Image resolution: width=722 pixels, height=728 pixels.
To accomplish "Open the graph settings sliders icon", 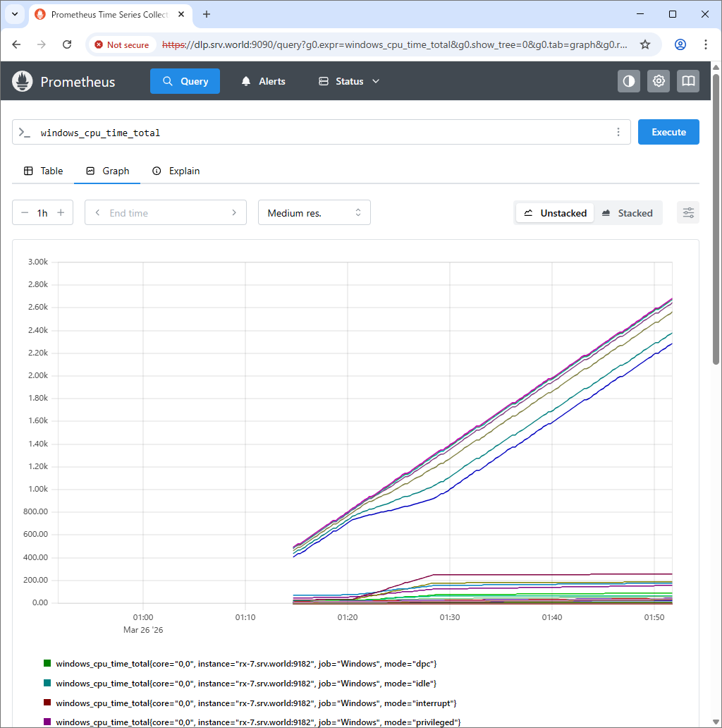I will point(688,212).
